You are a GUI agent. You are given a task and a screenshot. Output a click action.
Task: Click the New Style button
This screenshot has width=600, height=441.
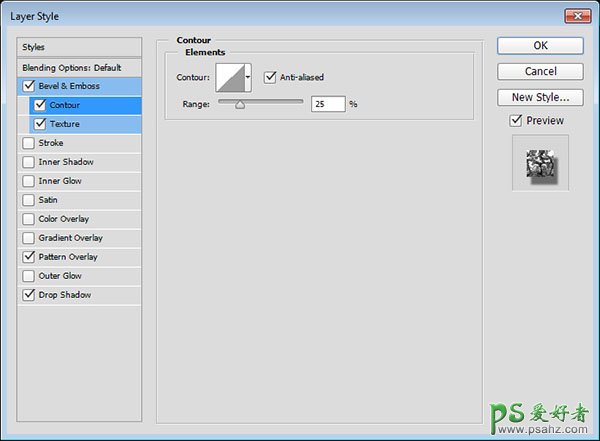(540, 97)
